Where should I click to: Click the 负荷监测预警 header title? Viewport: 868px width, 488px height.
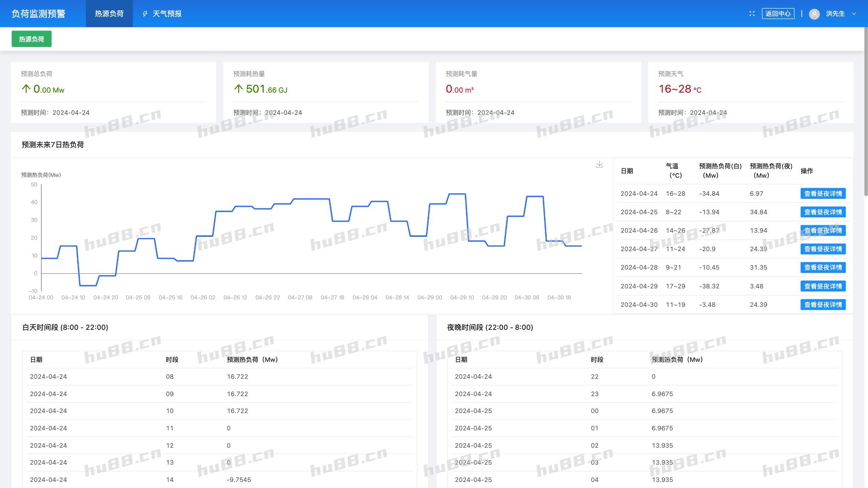pyautogui.click(x=38, y=14)
